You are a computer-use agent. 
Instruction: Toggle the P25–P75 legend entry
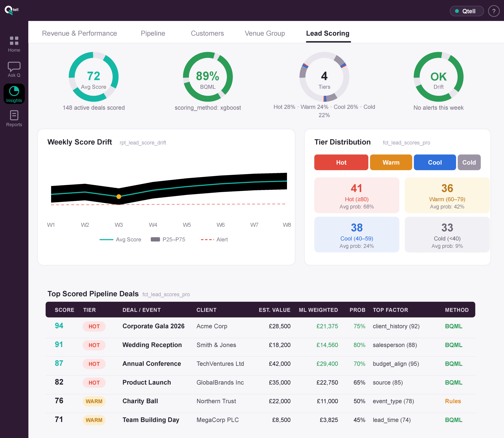pyautogui.click(x=168, y=239)
